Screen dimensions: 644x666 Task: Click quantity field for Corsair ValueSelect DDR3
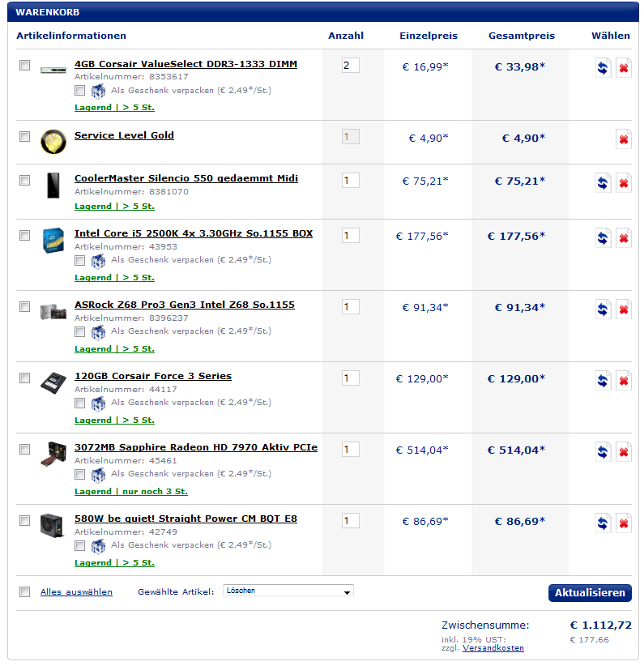[x=351, y=66]
